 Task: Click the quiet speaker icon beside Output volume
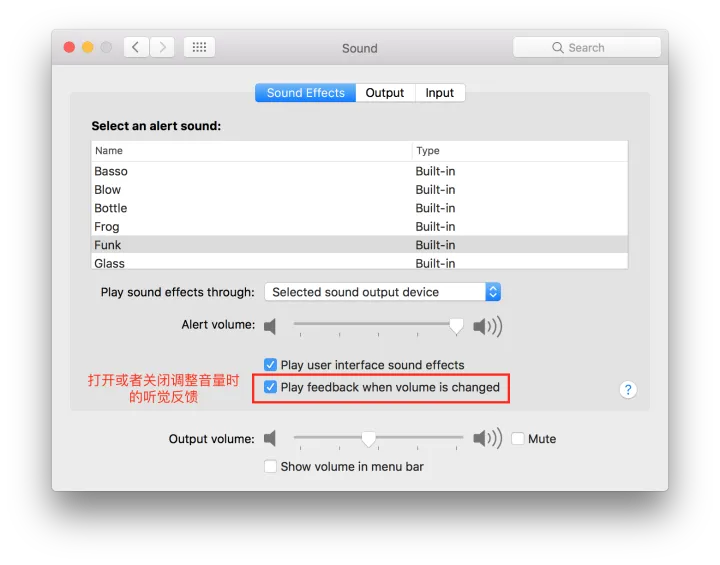[270, 438]
